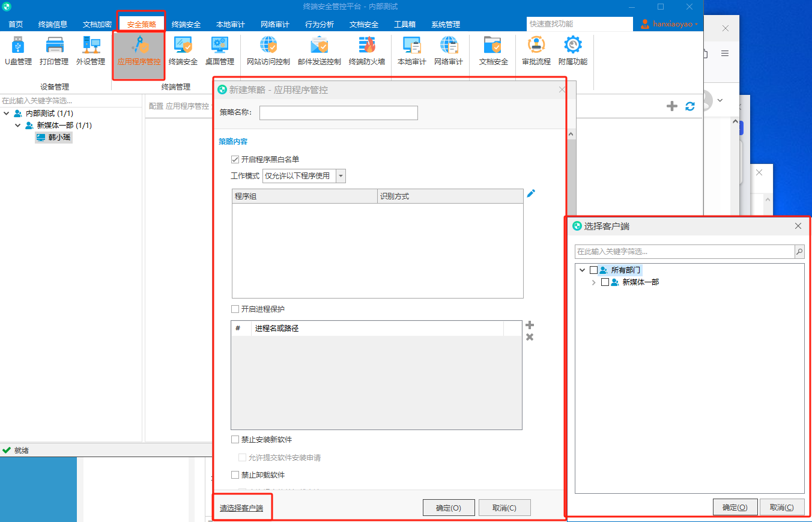Image resolution: width=812 pixels, height=522 pixels.
Task: Tick the 所有部门 checkbox
Action: point(594,270)
